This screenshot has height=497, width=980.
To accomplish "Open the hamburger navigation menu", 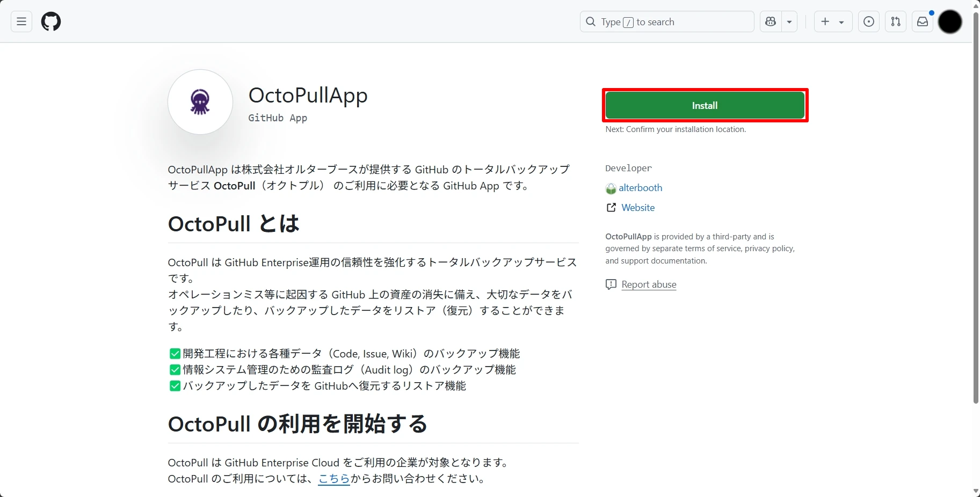I will 21,22.
